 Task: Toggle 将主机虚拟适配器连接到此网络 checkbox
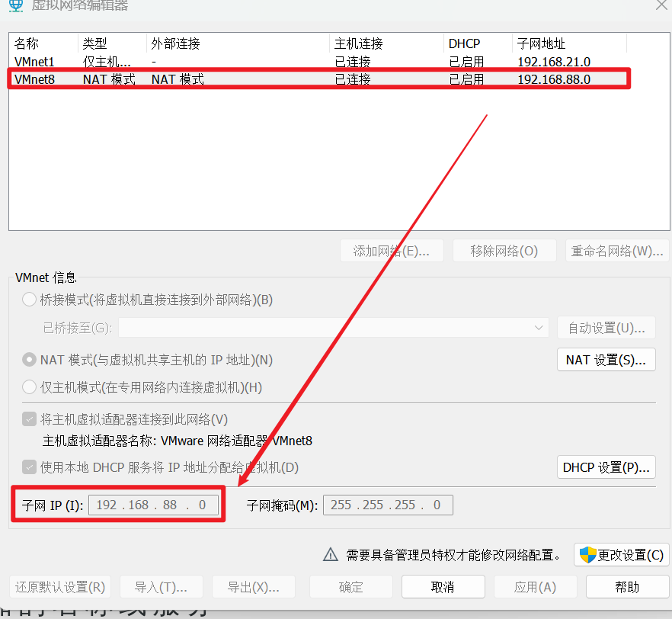[x=29, y=419]
